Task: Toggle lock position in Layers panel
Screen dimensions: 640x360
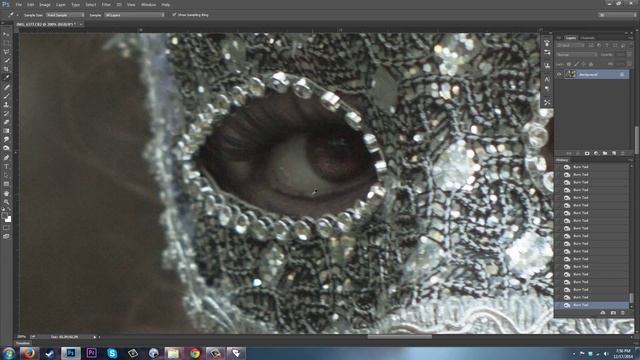Action: pyautogui.click(x=583, y=64)
